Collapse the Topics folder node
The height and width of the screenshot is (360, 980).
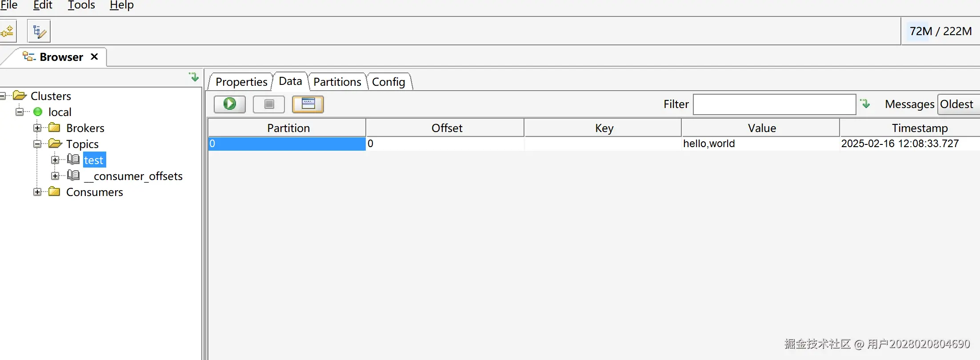[37, 144]
